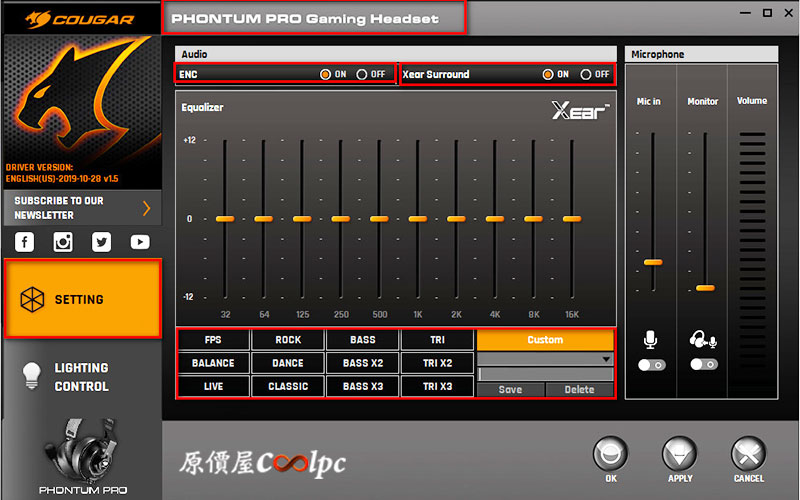Turn Xear Surround OFF

click(x=586, y=74)
